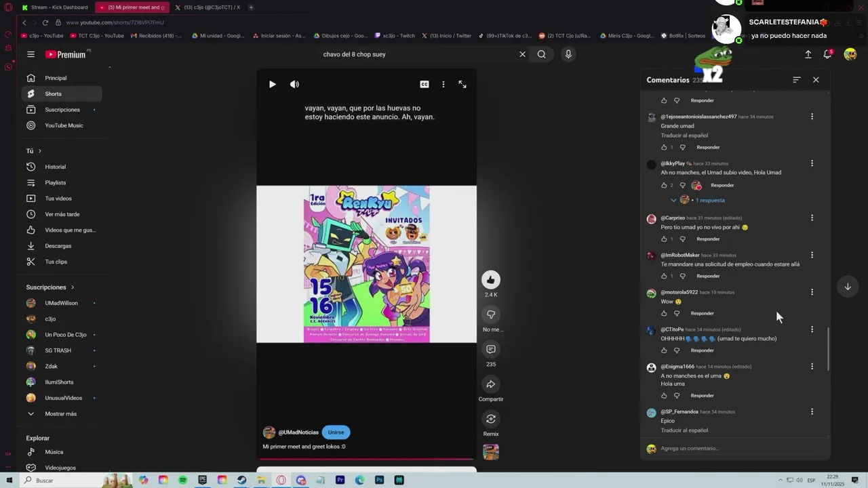Reply to the motorola5922 comment

pos(702,313)
